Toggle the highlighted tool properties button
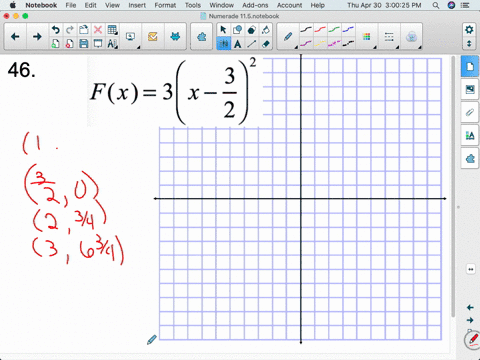The image size is (480, 360). [223, 44]
